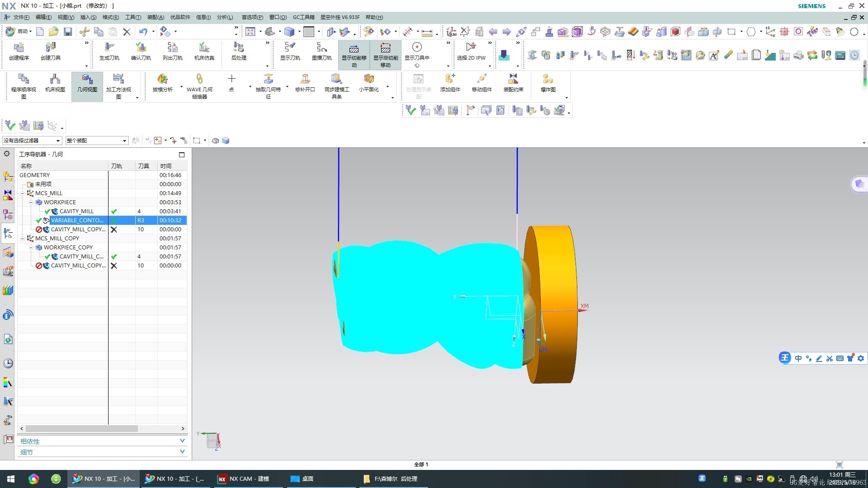Switch to 机床视图 machine tool view

point(55,83)
